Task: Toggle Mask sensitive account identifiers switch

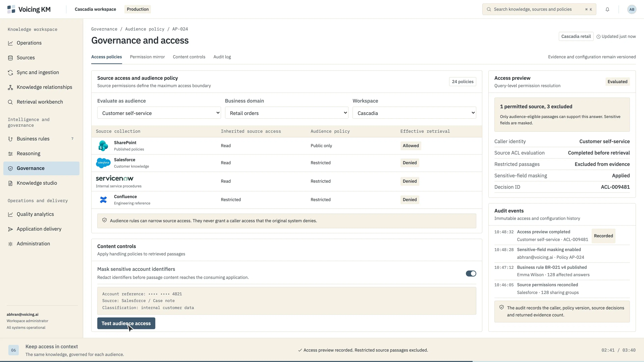Action: coord(471,273)
